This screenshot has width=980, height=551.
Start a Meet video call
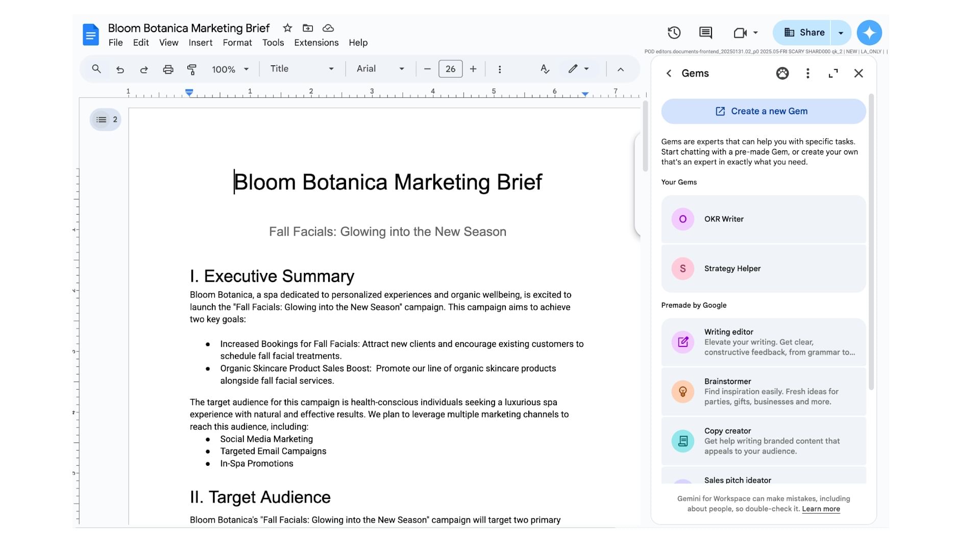tap(740, 32)
